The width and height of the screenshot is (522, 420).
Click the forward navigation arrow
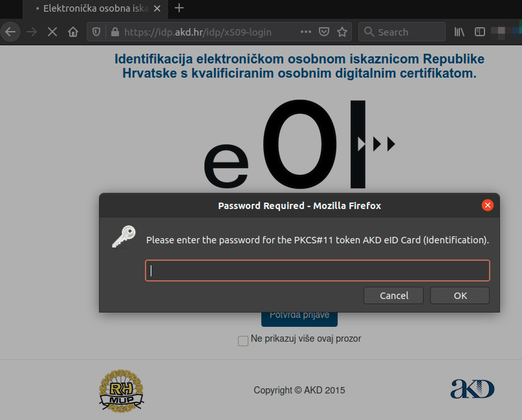pos(32,32)
